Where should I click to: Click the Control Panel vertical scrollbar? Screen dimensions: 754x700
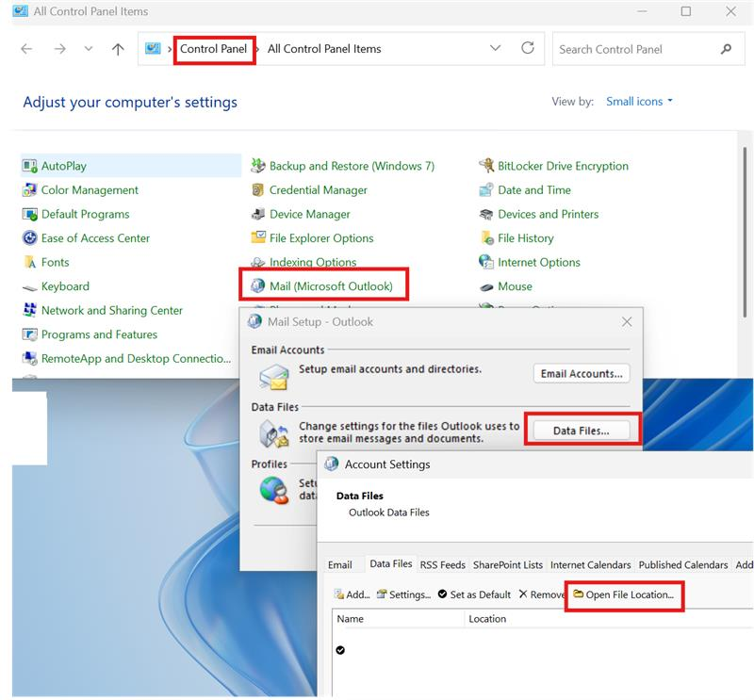tap(745, 232)
